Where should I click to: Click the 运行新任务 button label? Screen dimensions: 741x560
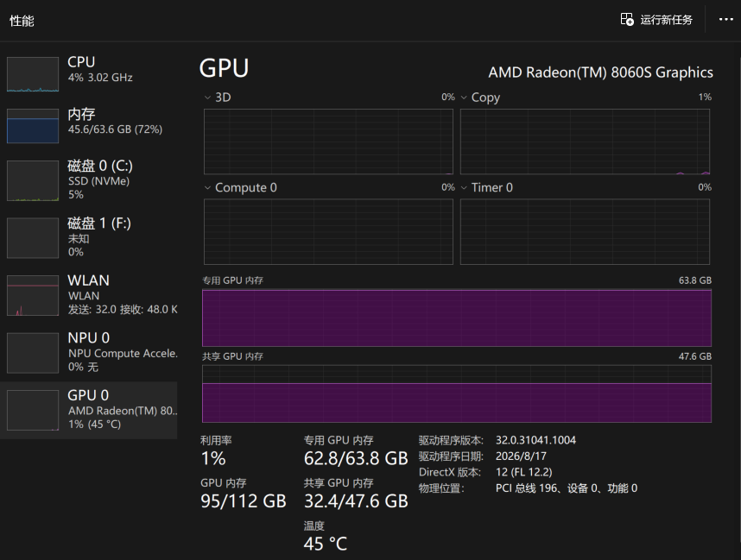pos(667,20)
